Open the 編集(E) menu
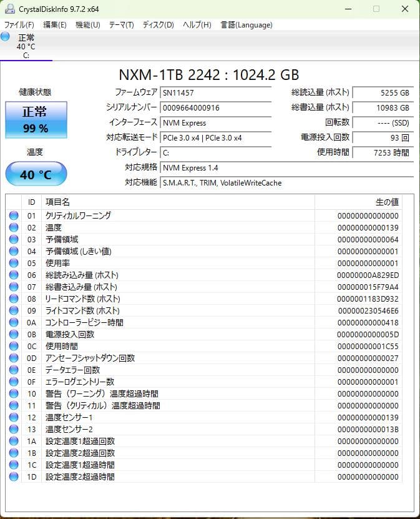Viewport: 420px width, 519px height. (x=54, y=25)
